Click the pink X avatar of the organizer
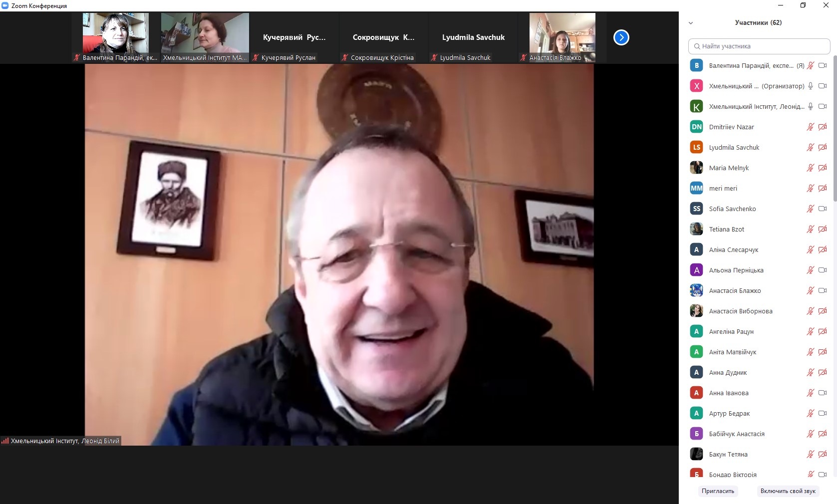 click(696, 86)
